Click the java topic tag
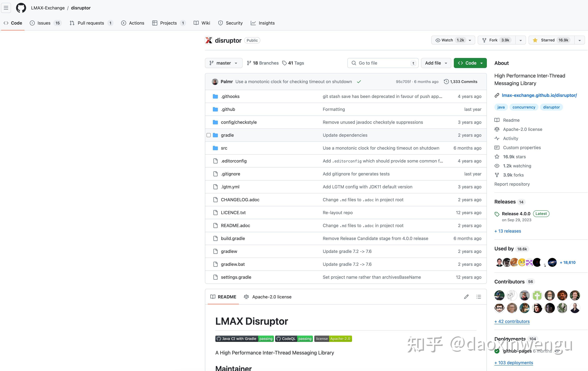 501,107
